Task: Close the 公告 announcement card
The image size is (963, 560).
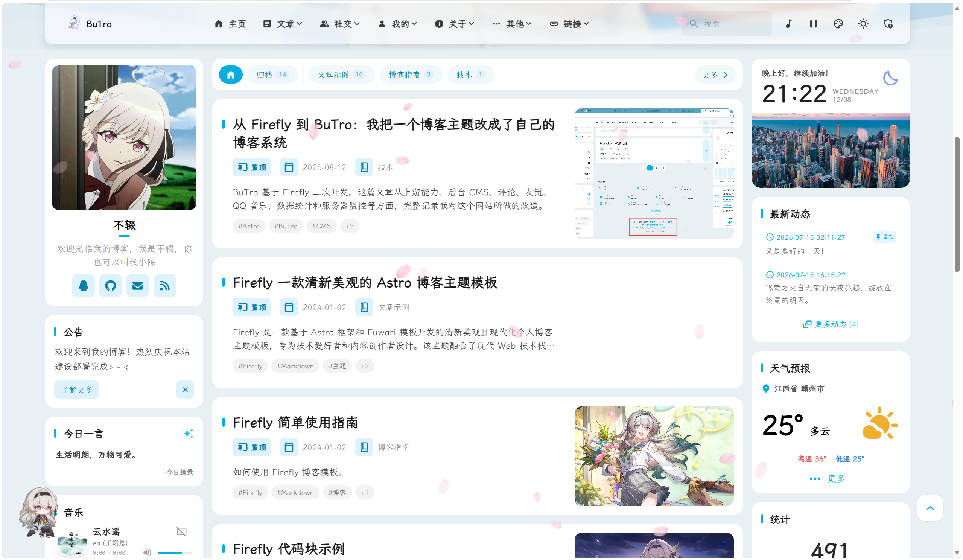Action: (x=185, y=390)
